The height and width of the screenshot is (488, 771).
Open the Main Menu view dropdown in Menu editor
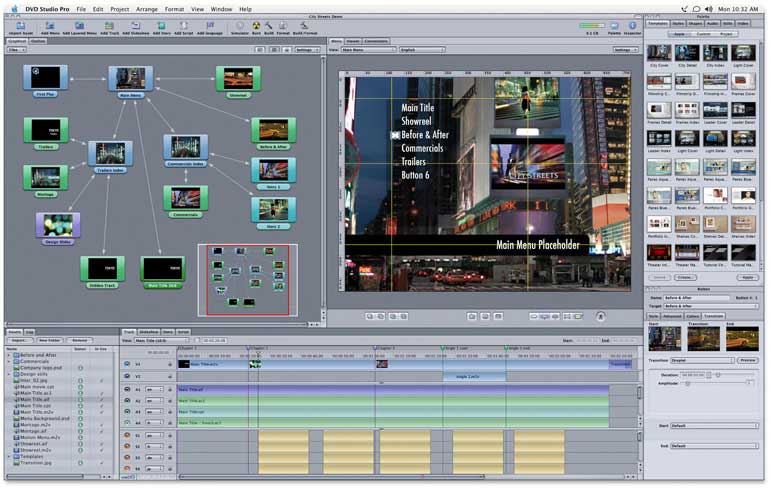[368, 50]
